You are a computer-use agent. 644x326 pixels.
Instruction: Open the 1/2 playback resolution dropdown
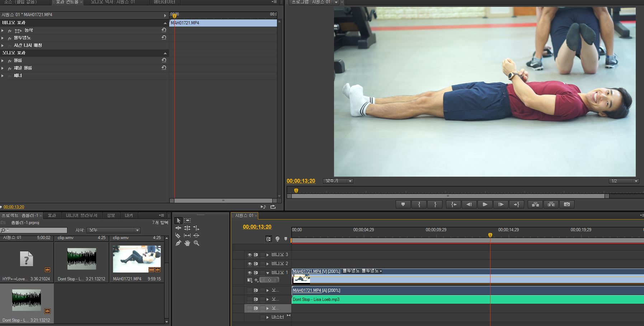[x=625, y=181]
